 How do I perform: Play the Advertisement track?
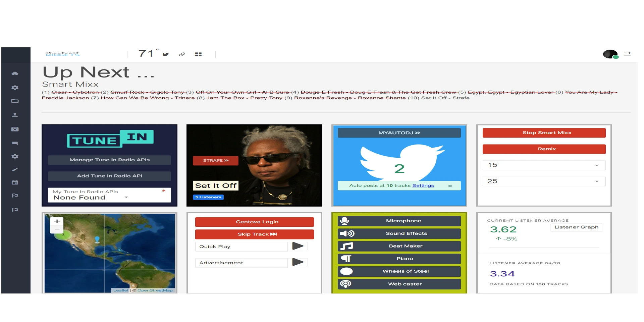tap(298, 262)
